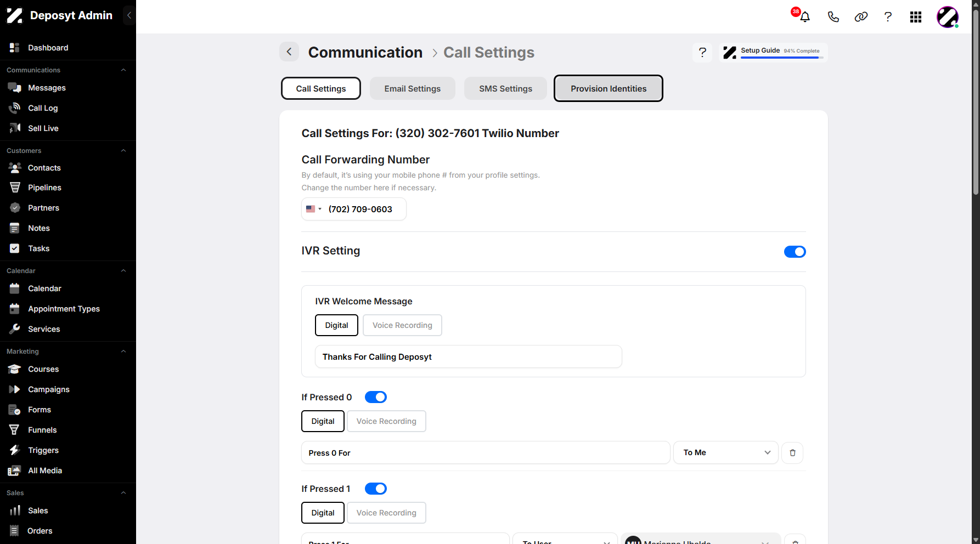
Task: Collapse the Deposyt Admin sidebar
Action: [x=129, y=15]
